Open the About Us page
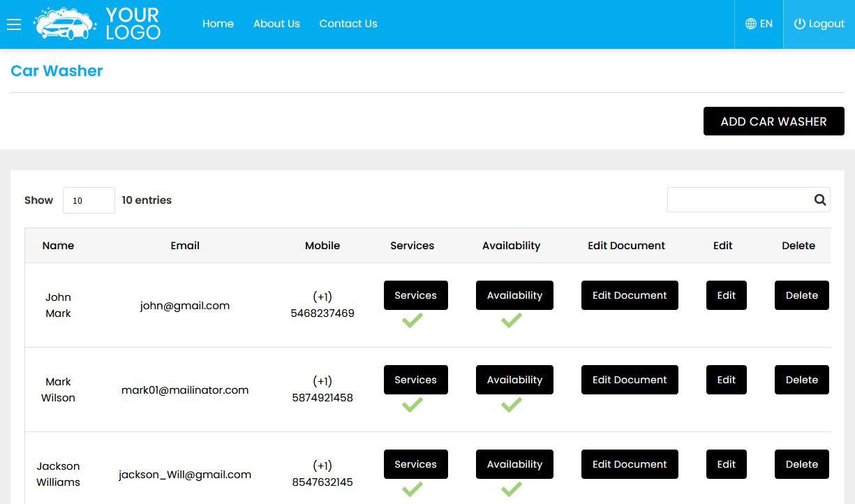Screen dimensions: 855x504 (x=276, y=24)
